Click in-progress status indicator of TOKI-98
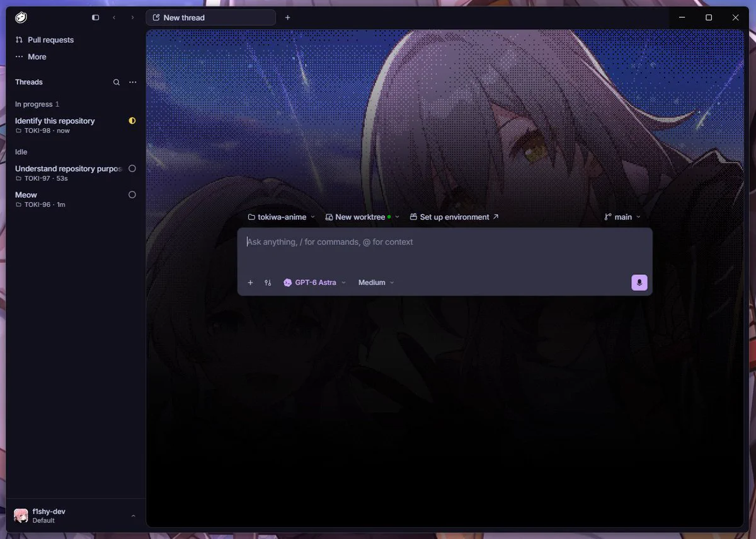The image size is (756, 539). [132, 120]
